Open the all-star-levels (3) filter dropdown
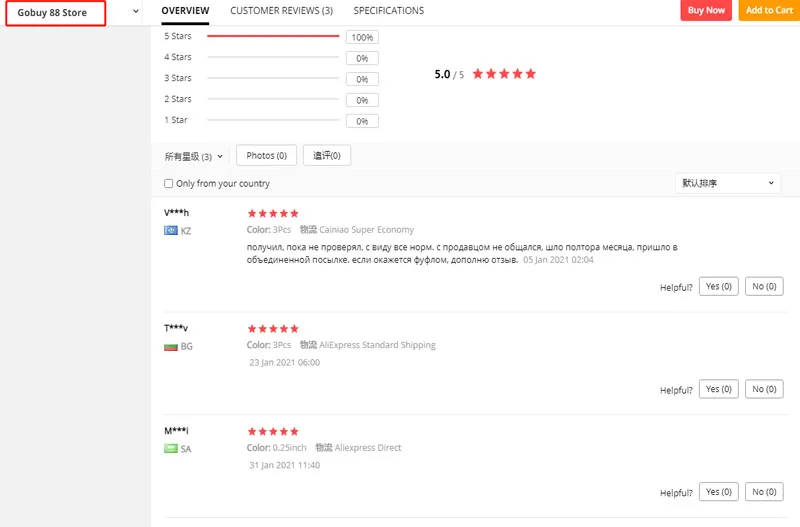This screenshot has width=800, height=527. [193, 156]
